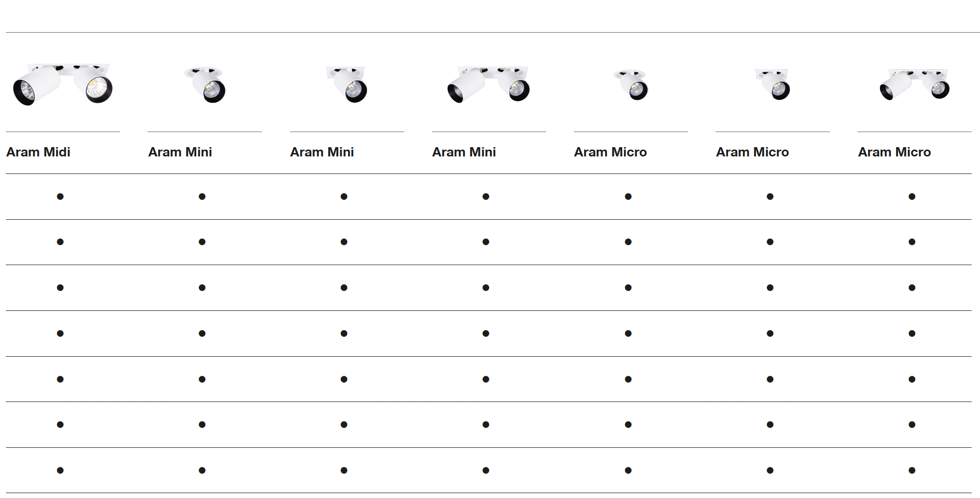The image size is (980, 498).
Task: Click bottom-row dot under double Aram Micro
Action: [x=912, y=470]
